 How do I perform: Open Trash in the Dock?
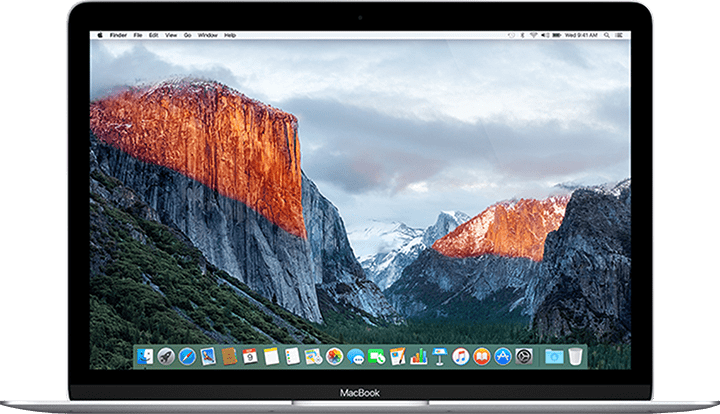575,356
